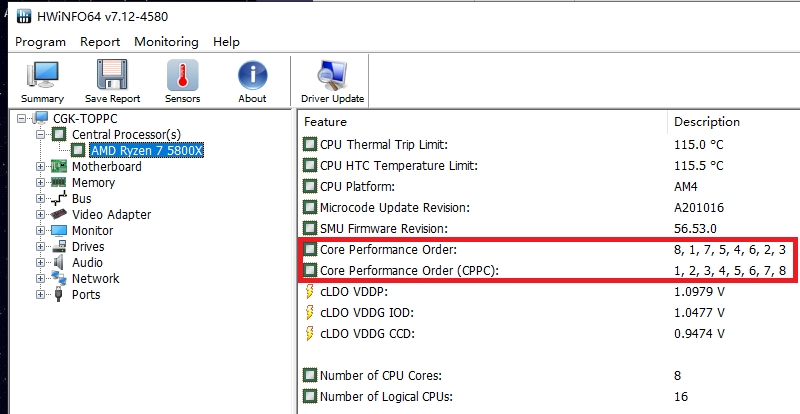Open the Program menu

(x=40, y=42)
